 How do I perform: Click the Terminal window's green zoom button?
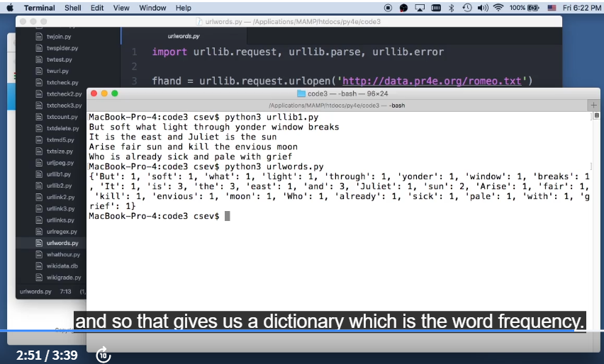114,93
